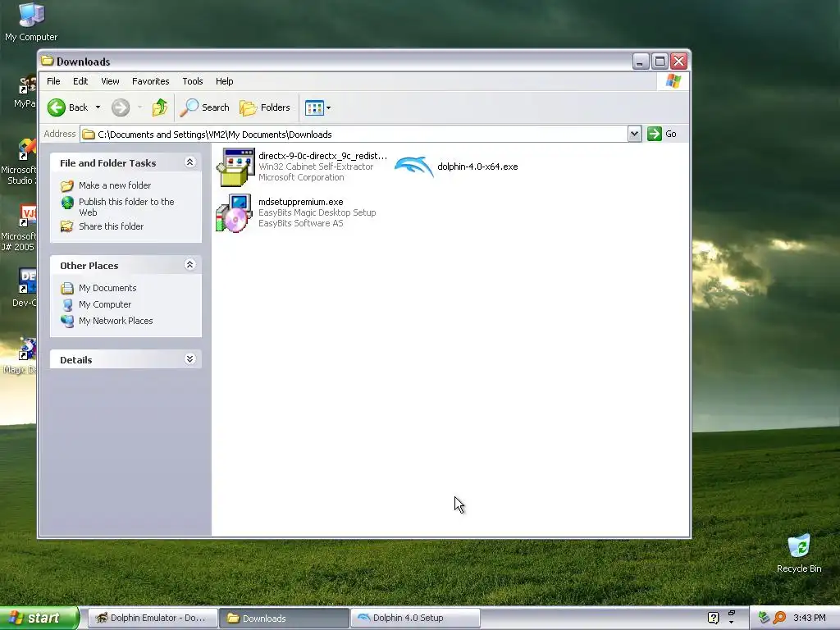Click Make a new folder
The height and width of the screenshot is (630, 840).
coord(115,185)
